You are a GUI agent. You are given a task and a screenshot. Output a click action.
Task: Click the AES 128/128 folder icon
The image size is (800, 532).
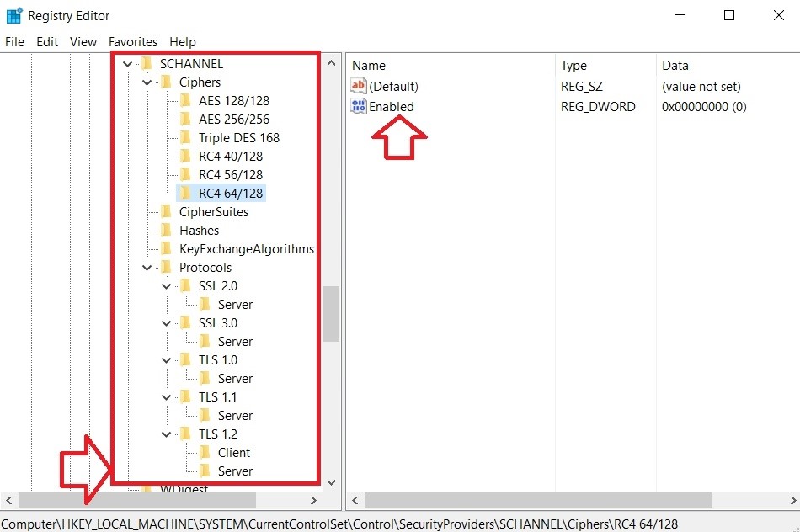coord(186,100)
